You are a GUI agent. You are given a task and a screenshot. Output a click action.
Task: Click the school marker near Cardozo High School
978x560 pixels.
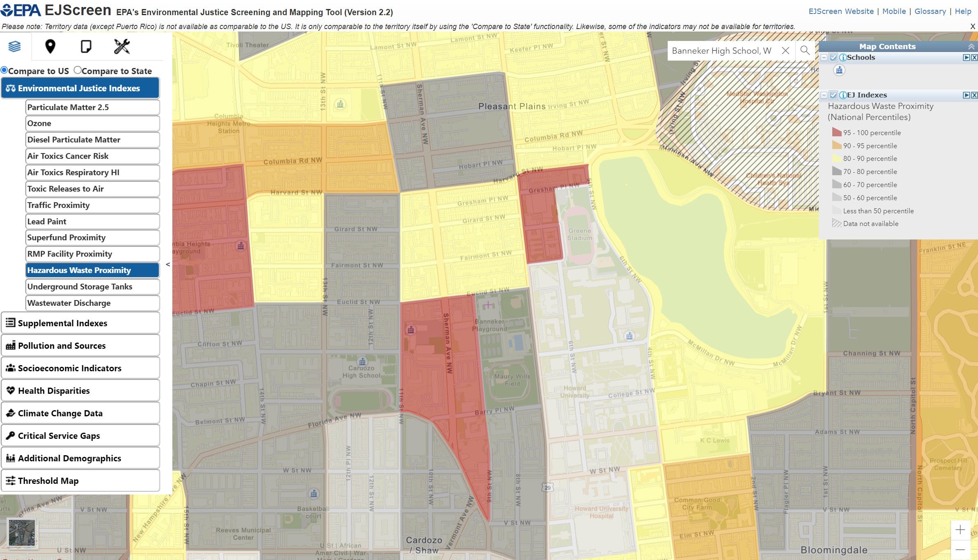tap(362, 361)
